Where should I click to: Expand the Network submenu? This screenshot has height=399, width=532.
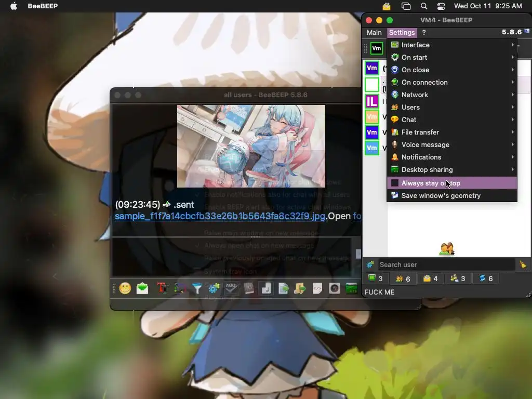pyautogui.click(x=452, y=95)
